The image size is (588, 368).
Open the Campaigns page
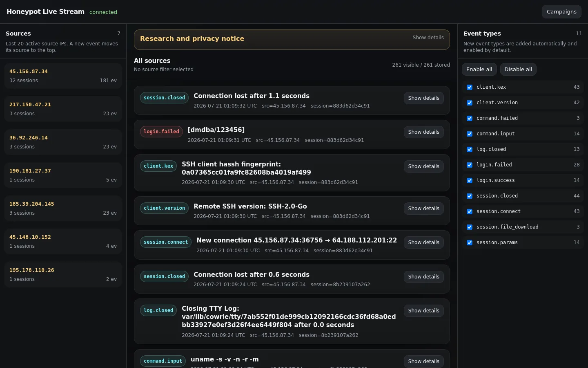click(x=561, y=11)
